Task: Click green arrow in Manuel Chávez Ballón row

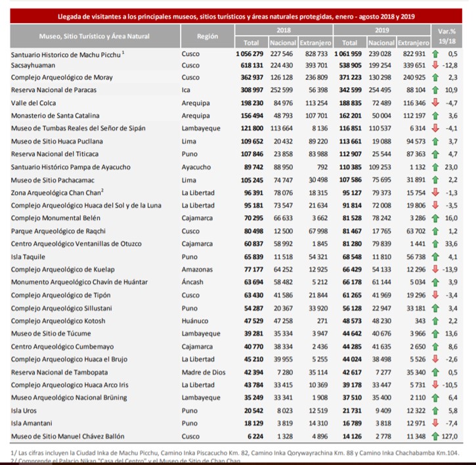Action: click(x=435, y=437)
